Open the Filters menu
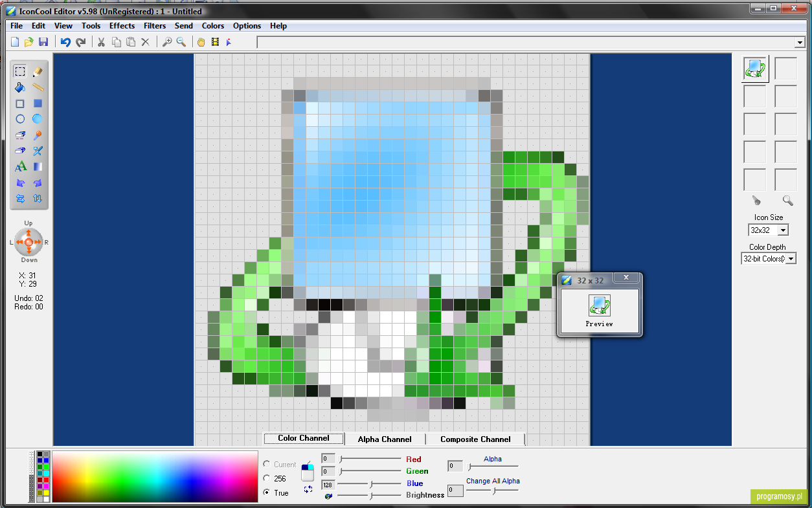812x508 pixels. click(x=155, y=26)
